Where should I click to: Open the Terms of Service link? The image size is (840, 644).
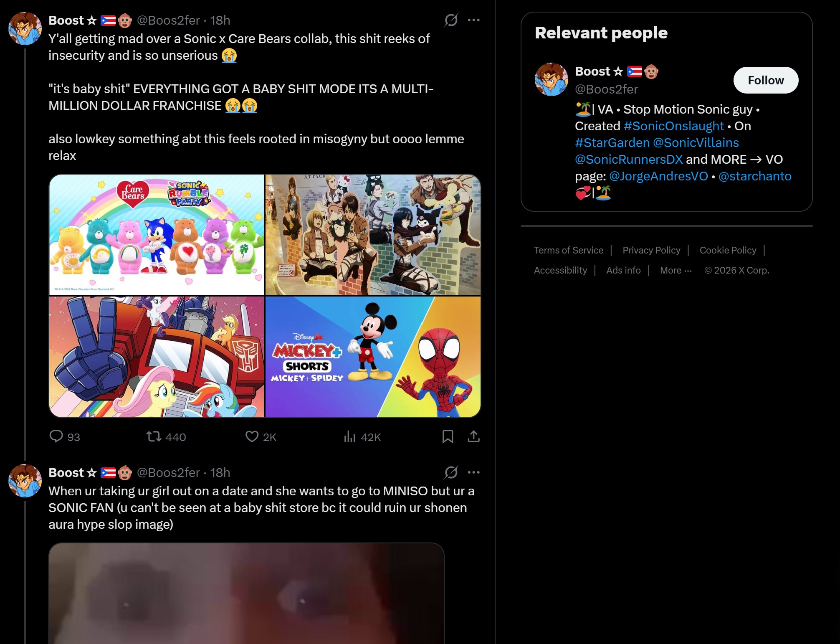568,250
